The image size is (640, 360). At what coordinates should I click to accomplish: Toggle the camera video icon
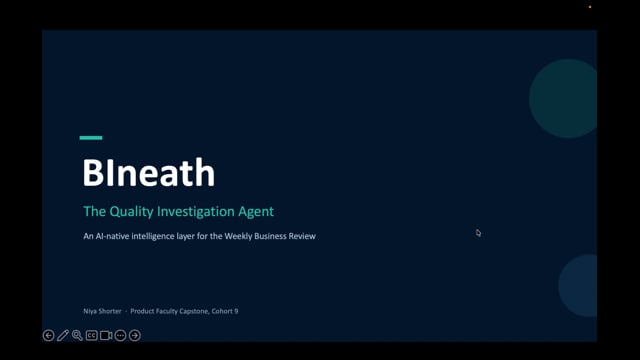(106, 336)
